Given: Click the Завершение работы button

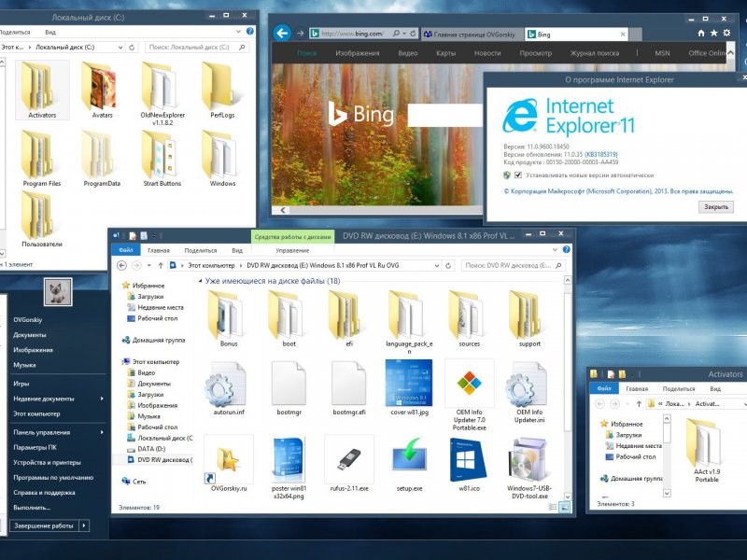Looking at the screenshot, I should [x=44, y=525].
